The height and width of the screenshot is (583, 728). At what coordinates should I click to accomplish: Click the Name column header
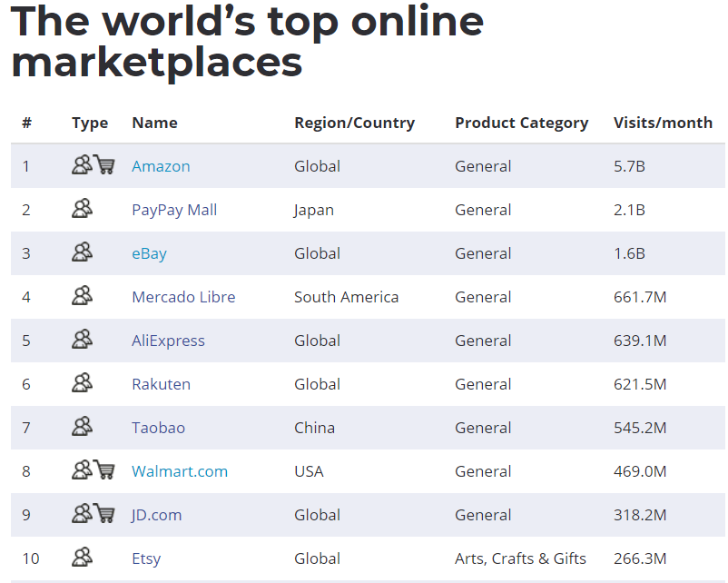coord(154,123)
